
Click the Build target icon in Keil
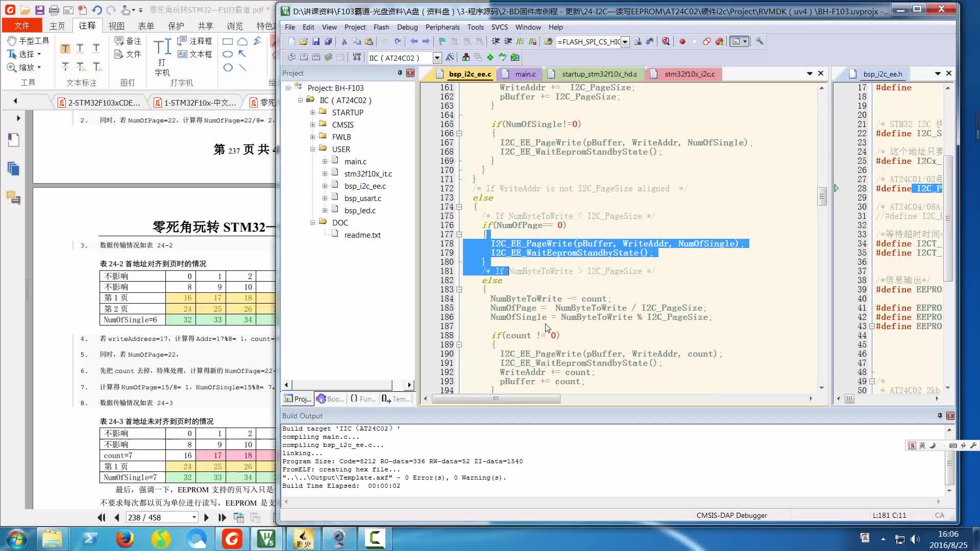click(x=304, y=58)
